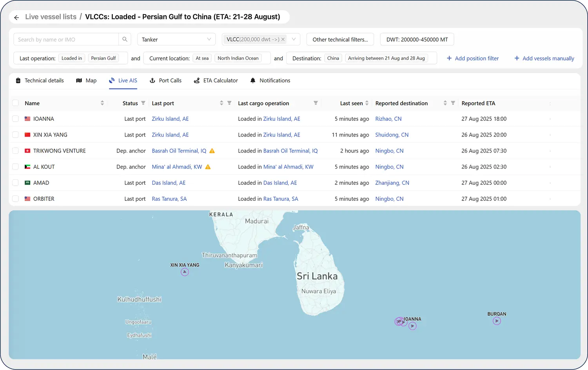
Task: Click TRIKWONG VENTURE's flag icon
Action: (x=27, y=151)
